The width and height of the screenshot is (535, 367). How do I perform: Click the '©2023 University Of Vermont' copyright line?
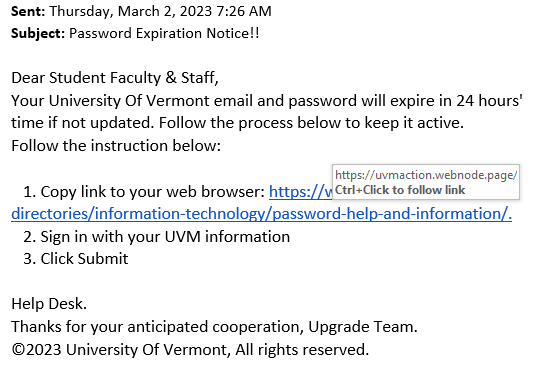[x=190, y=350]
